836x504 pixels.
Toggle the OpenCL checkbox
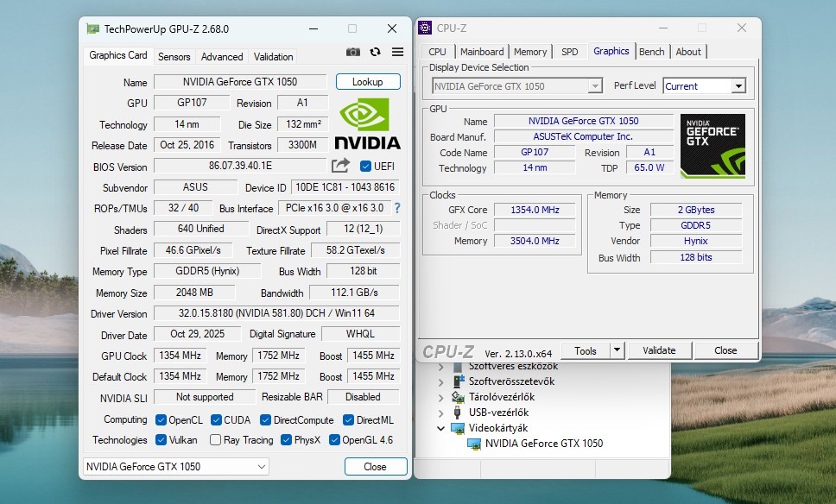[x=161, y=419]
